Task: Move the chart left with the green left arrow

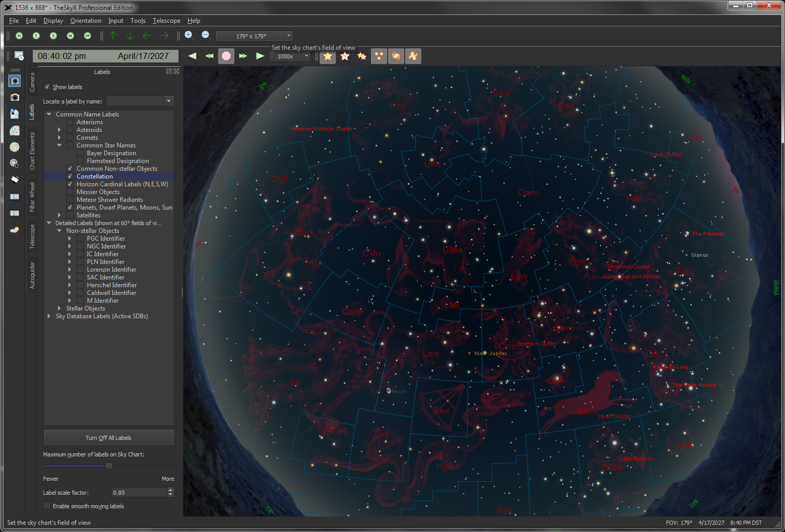Action: [x=147, y=36]
